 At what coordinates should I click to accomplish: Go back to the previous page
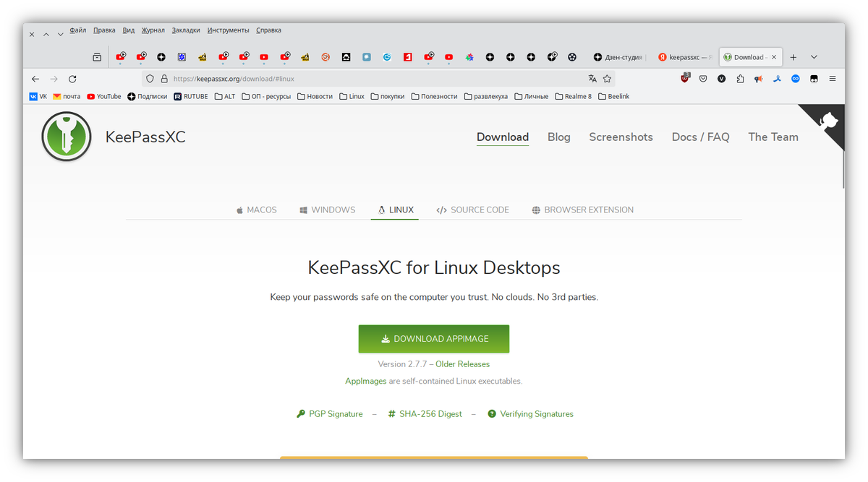point(35,79)
